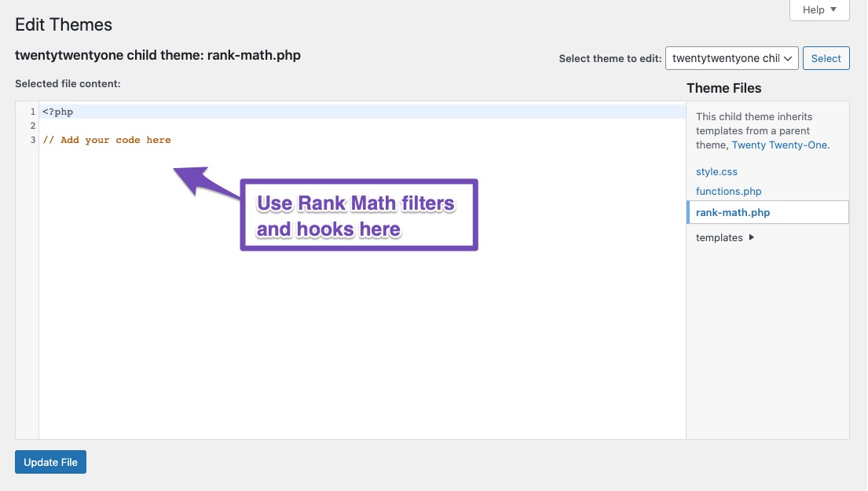Click the php opening tag on line 1
This screenshot has width=868, height=491.
(57, 111)
